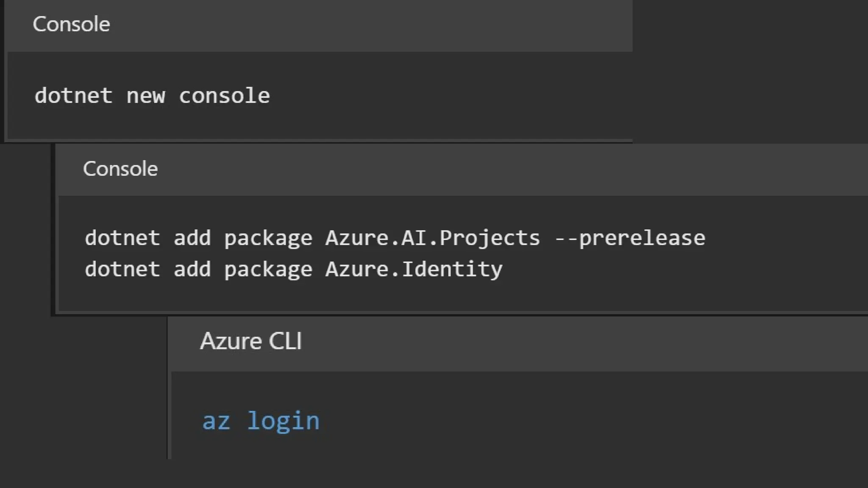The width and height of the screenshot is (868, 488).
Task: Click the 'Azure.AI.Projects' package name
Action: [x=432, y=238]
